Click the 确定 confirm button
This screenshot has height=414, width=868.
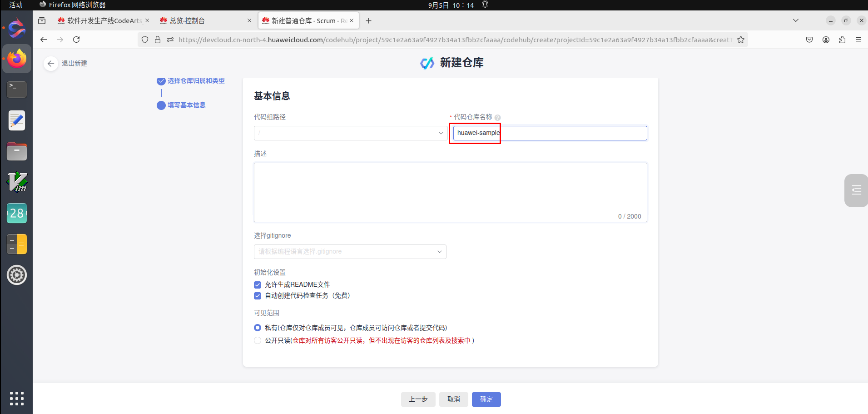click(x=486, y=399)
